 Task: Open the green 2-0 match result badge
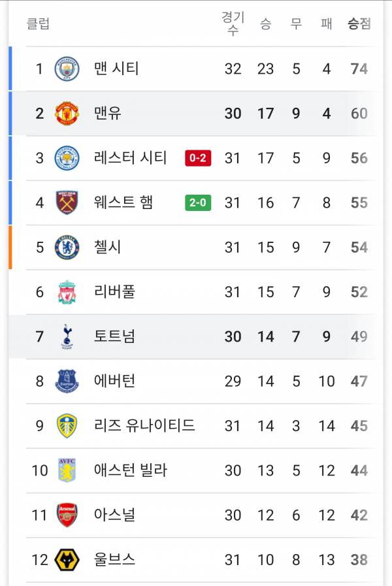[198, 203]
